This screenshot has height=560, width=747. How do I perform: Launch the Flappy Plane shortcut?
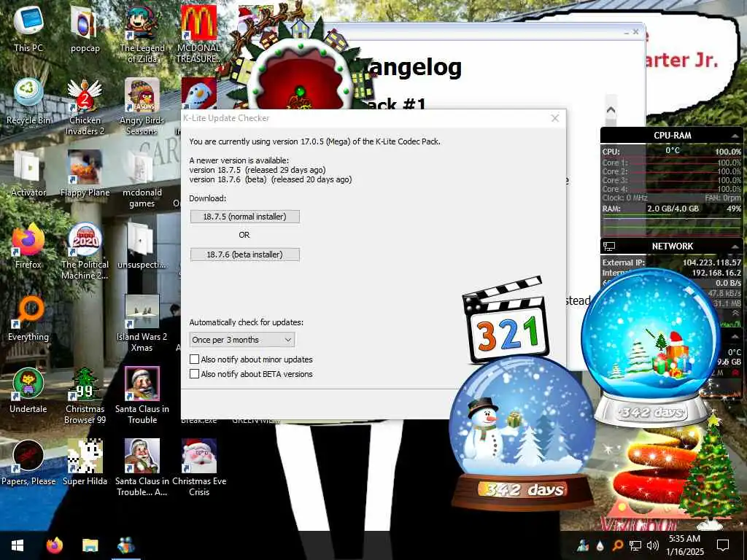point(85,174)
